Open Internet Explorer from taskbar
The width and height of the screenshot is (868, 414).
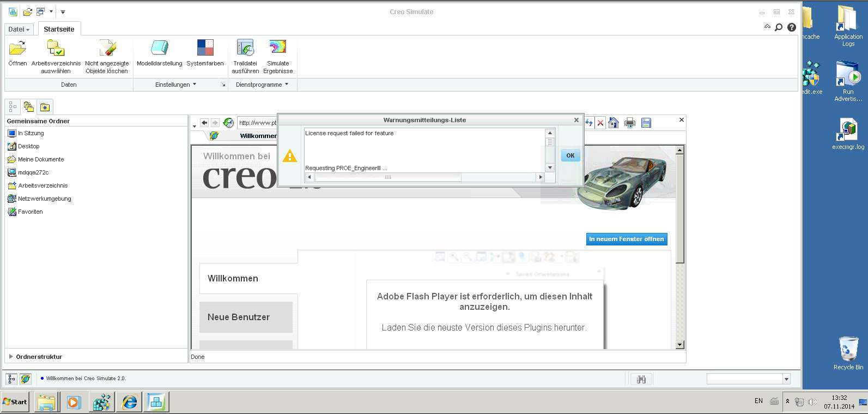129,402
